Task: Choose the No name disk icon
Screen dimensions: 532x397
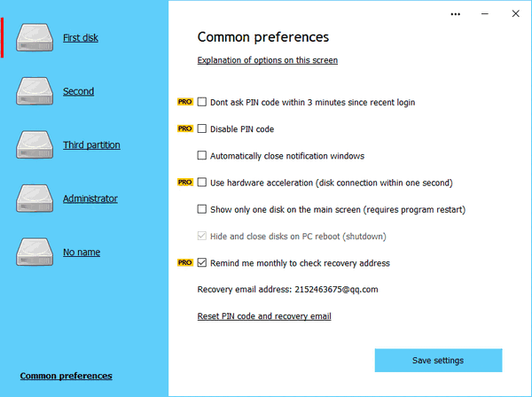Action: pos(35,252)
